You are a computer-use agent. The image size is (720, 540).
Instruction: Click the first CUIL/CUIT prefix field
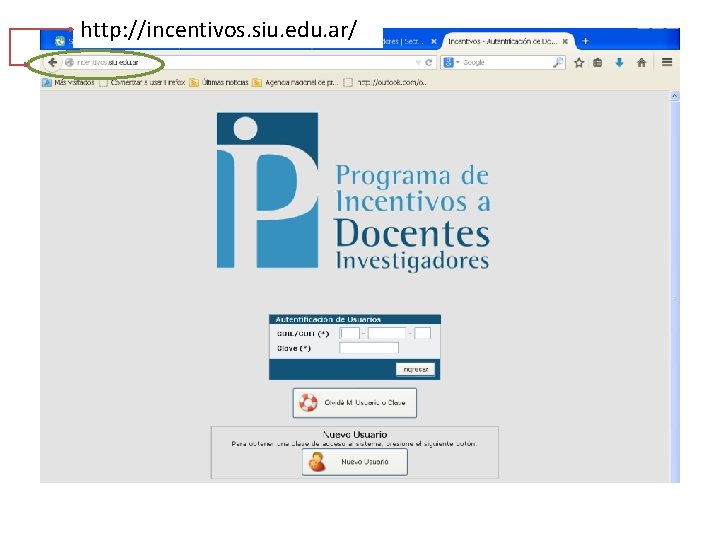(x=349, y=333)
